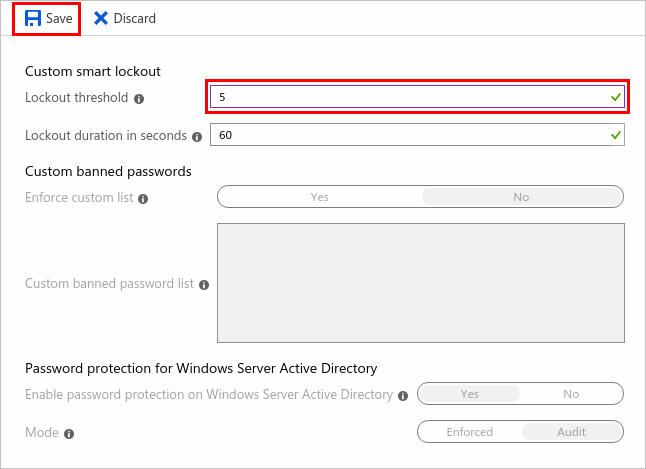This screenshot has width=646, height=469.
Task: Click inside the Custom banned password list box
Action: pos(421,283)
